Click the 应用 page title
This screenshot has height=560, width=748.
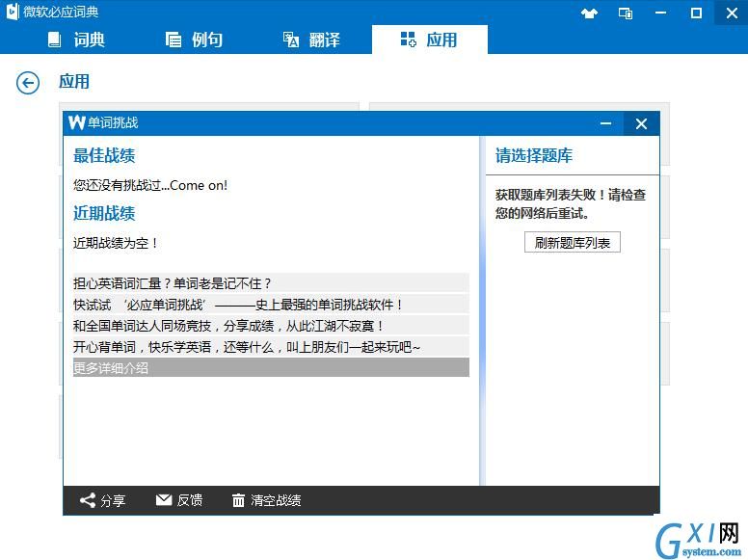pos(74,82)
